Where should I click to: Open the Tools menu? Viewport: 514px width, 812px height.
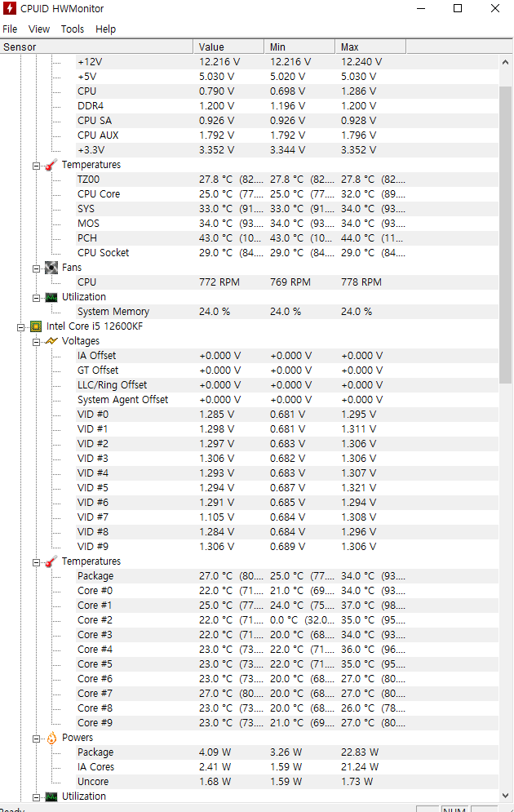[73, 29]
